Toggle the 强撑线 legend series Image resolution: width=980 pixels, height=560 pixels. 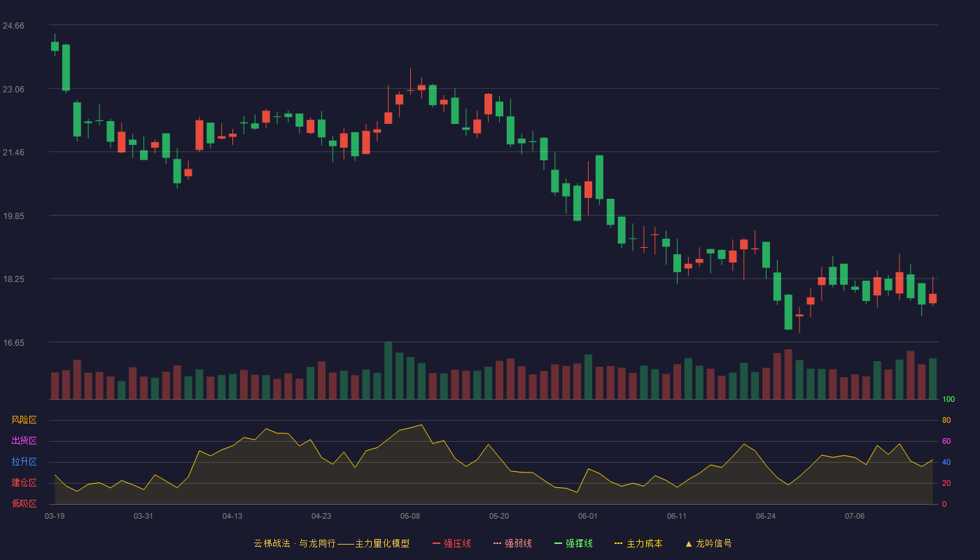coord(573,543)
